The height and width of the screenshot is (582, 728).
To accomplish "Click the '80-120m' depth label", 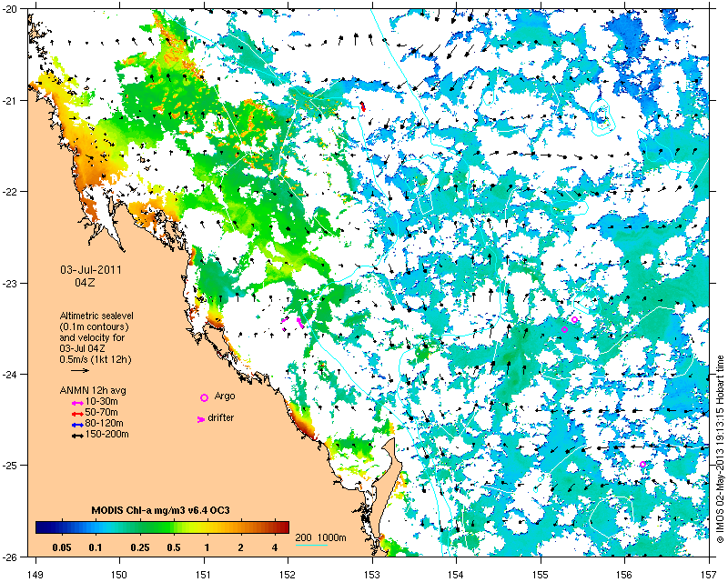I will (x=104, y=423).
